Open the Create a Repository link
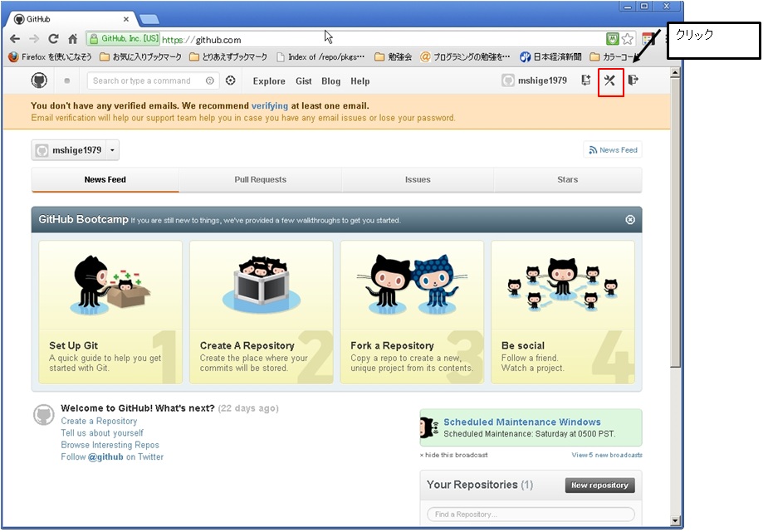Screen dimensions: 768x532 pyautogui.click(x=99, y=421)
